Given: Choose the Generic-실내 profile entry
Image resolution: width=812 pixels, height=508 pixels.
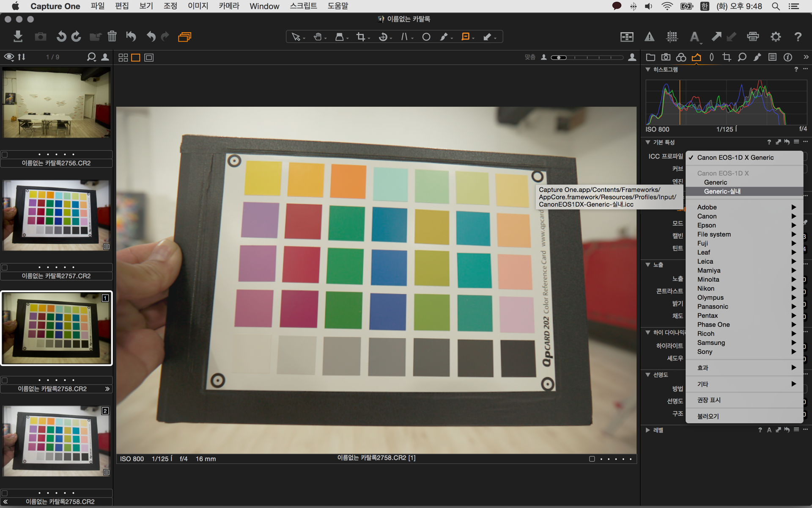Looking at the screenshot, I should (x=722, y=191).
